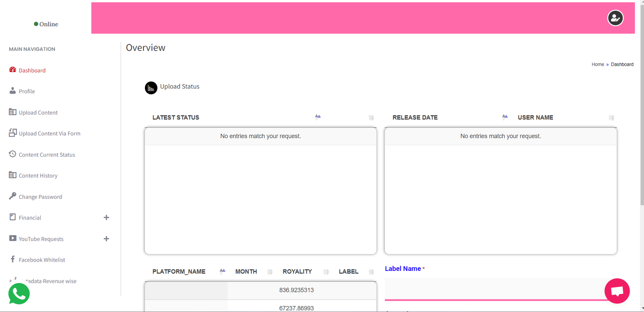Sort table by USER NAME column
This screenshot has width=644, height=312.
[535, 118]
